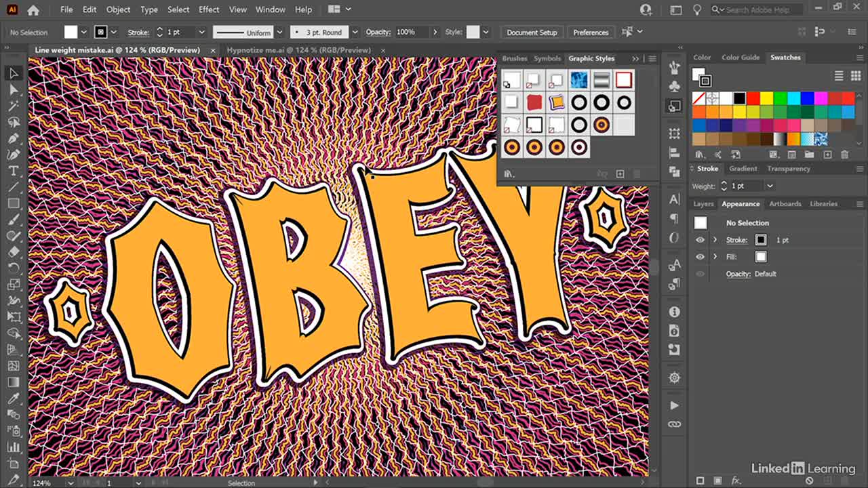Open the Character panel icon in dock

pyautogui.click(x=674, y=199)
